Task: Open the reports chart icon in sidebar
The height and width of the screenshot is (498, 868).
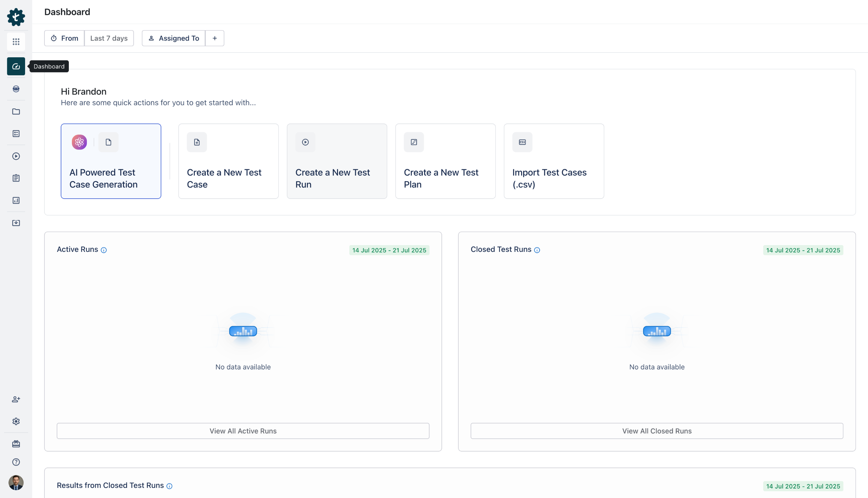Action: tap(16, 200)
